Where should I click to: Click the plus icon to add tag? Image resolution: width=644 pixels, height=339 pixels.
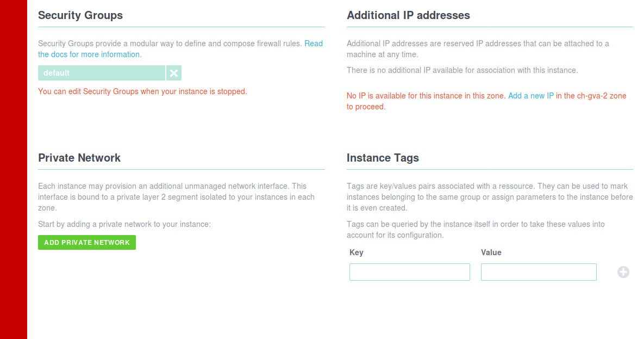pos(623,272)
